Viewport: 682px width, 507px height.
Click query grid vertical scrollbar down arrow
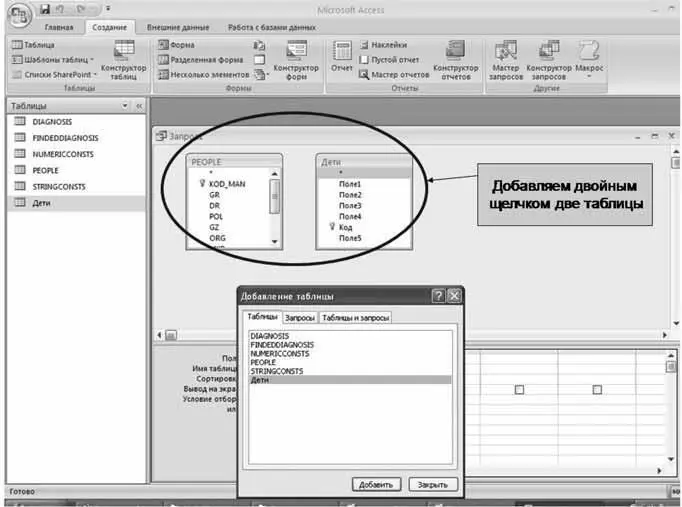coord(670,459)
